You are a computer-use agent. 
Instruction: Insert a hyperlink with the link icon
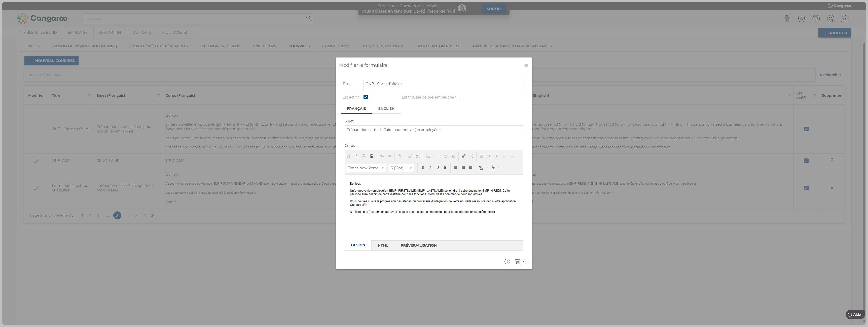coord(463,156)
